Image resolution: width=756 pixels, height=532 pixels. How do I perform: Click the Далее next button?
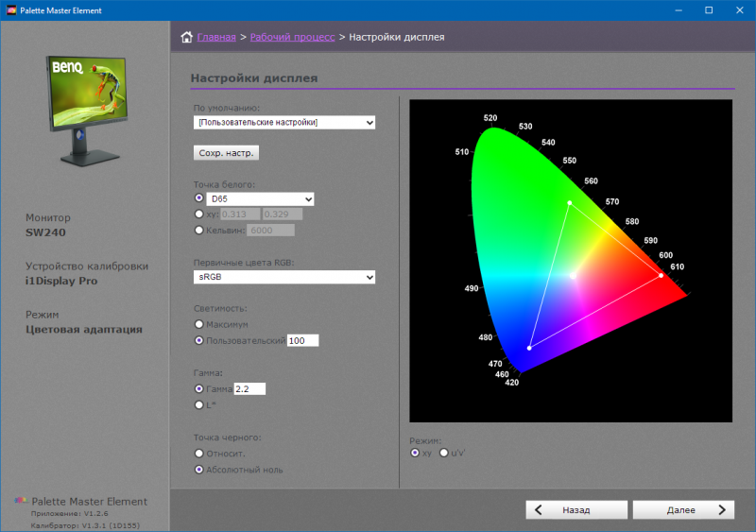tap(683, 510)
